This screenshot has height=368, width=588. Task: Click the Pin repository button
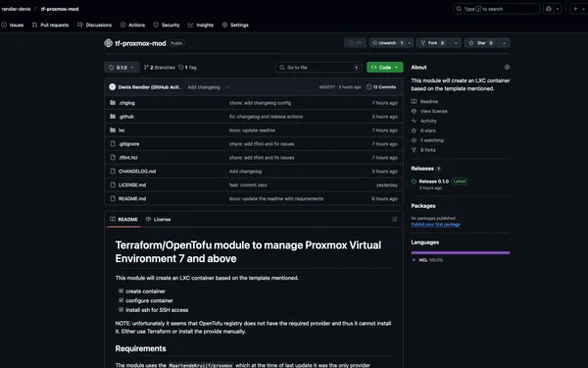click(355, 43)
